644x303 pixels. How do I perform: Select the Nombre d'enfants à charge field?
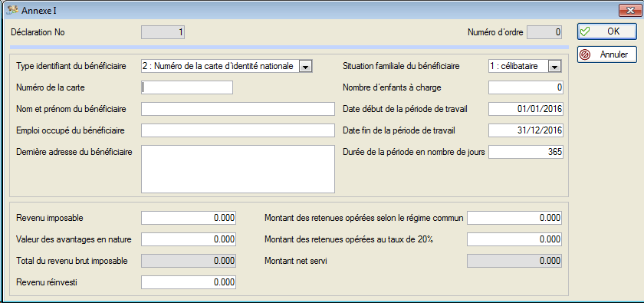526,87
